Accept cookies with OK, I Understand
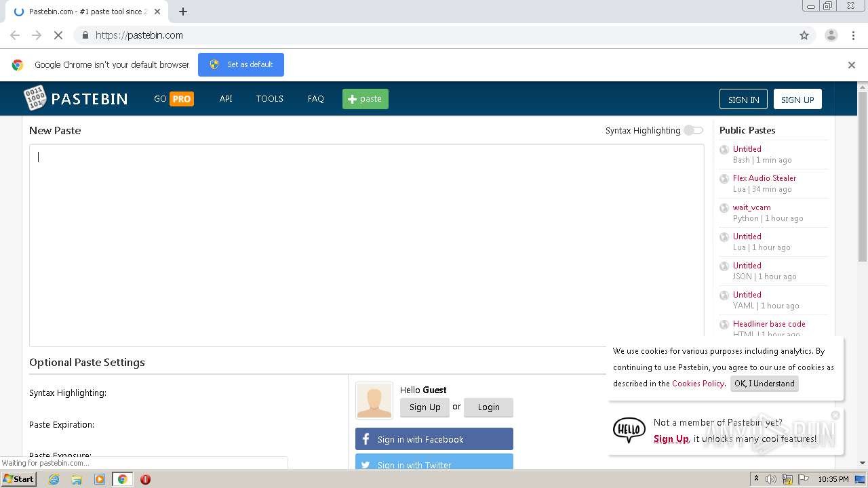The height and width of the screenshot is (488, 868). pos(764,384)
